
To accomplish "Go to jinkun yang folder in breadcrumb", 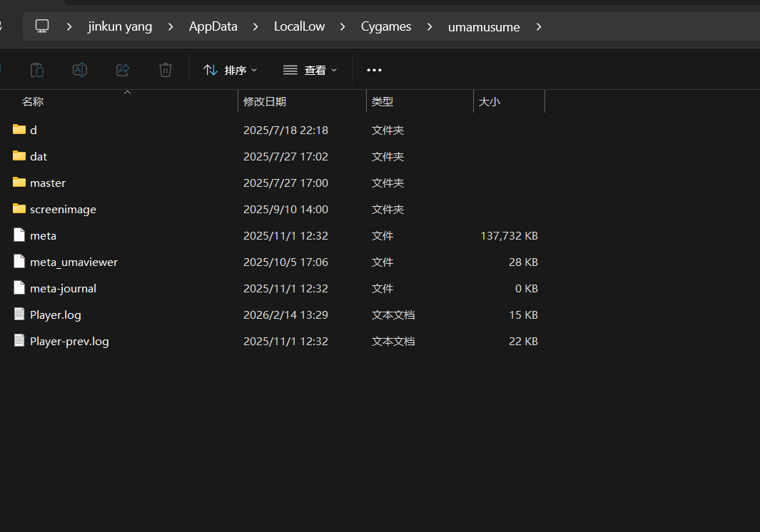I will tap(120, 26).
